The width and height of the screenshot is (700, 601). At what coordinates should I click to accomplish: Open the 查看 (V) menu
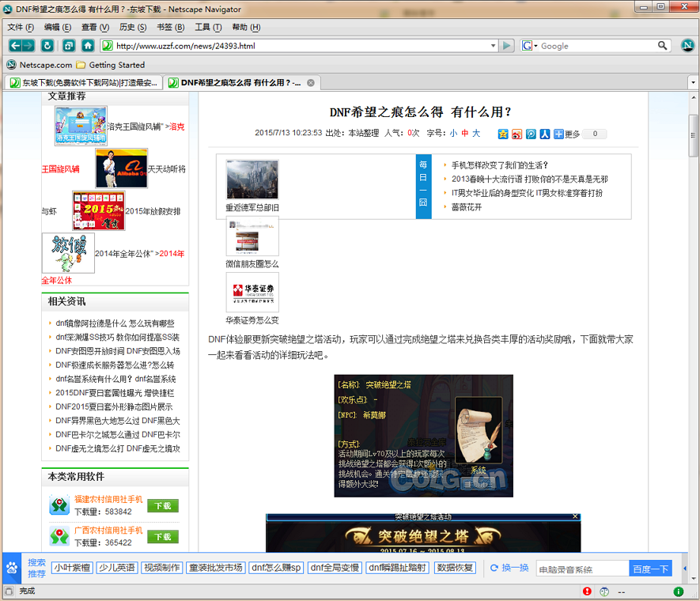[95, 27]
